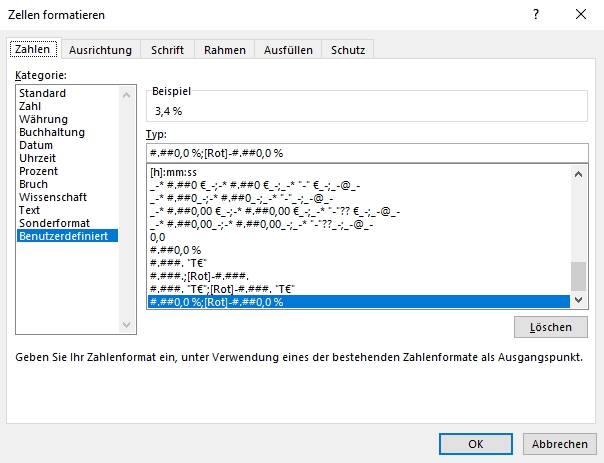Select format _-* #.##0 €_-;-* #.##0 €_-
Screen dimensions: 604x463
[359, 185]
